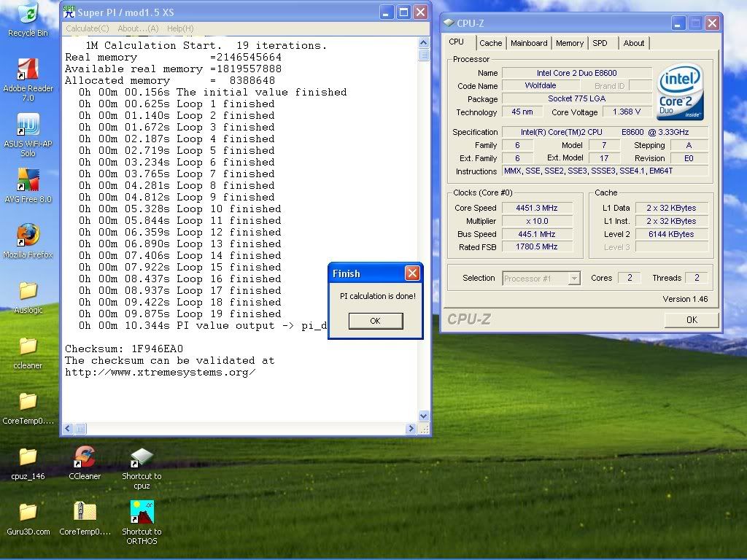747x560 pixels.
Task: Click the Revision value E0
Action: click(x=689, y=158)
